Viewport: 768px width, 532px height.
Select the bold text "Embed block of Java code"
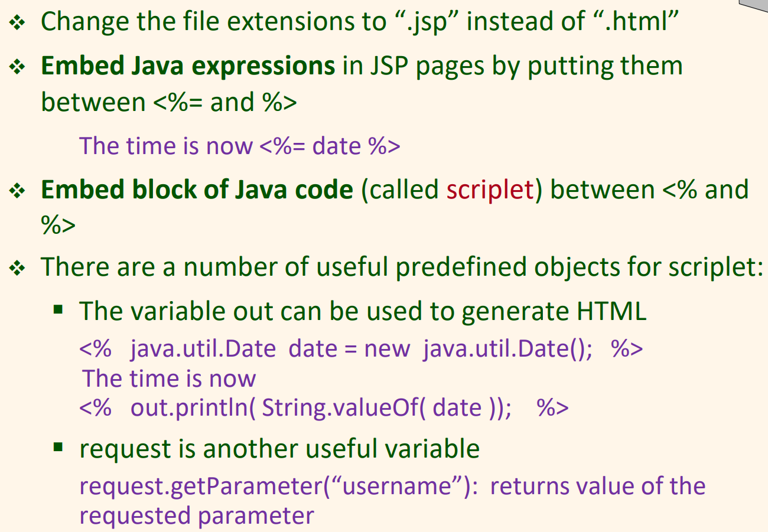coord(197,190)
